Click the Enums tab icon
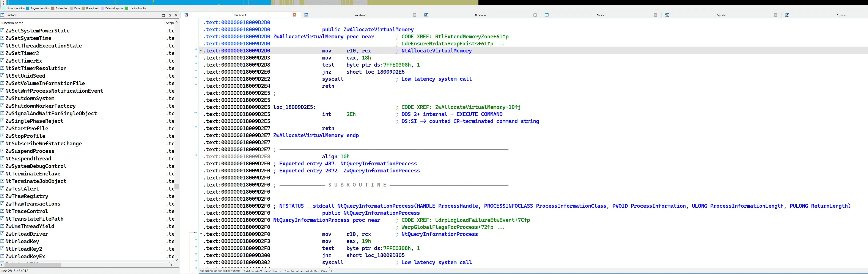Viewport: 868px width, 274px height. [x=547, y=15]
